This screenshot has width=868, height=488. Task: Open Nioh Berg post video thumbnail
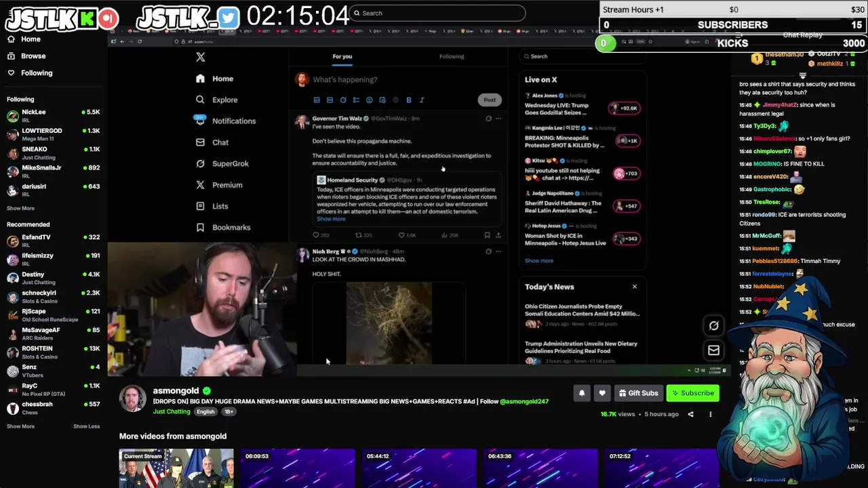pyautogui.click(x=389, y=323)
